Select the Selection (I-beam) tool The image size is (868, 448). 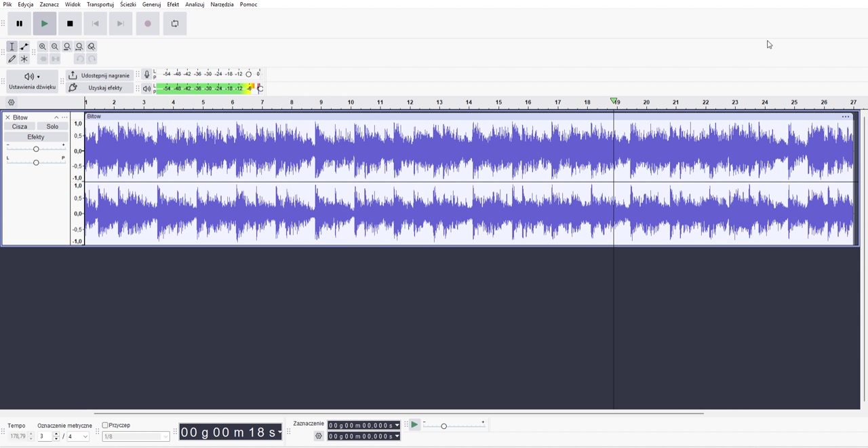click(x=12, y=47)
